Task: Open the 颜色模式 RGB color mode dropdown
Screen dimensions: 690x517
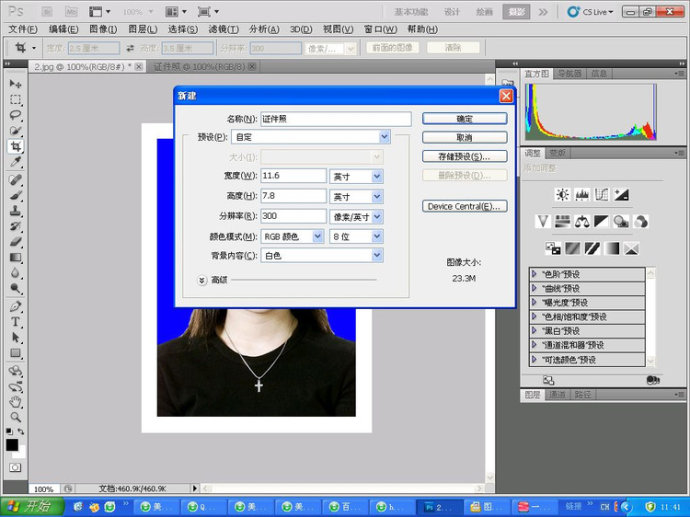Action: pyautogui.click(x=317, y=236)
